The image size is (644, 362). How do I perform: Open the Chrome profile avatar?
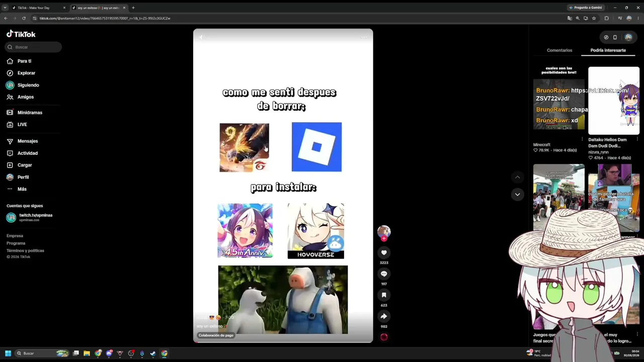pyautogui.click(x=629, y=18)
